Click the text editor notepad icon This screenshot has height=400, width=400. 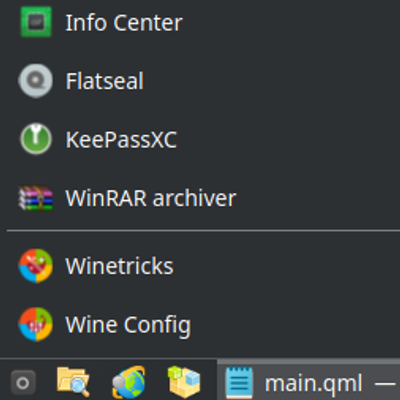click(x=239, y=382)
